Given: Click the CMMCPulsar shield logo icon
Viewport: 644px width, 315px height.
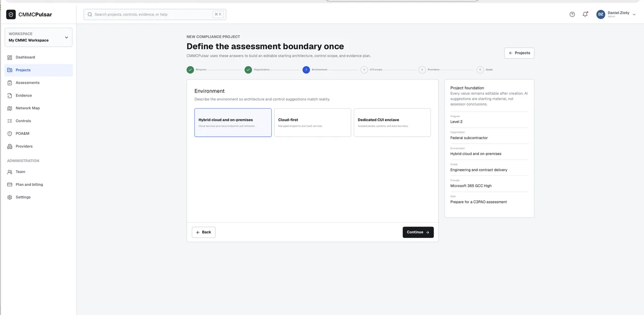Looking at the screenshot, I should click(11, 15).
